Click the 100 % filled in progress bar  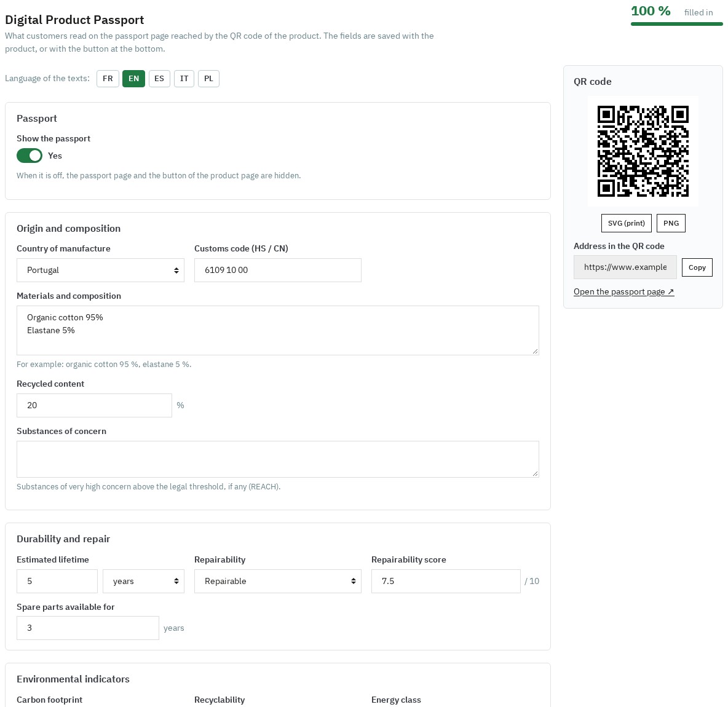coord(676,24)
